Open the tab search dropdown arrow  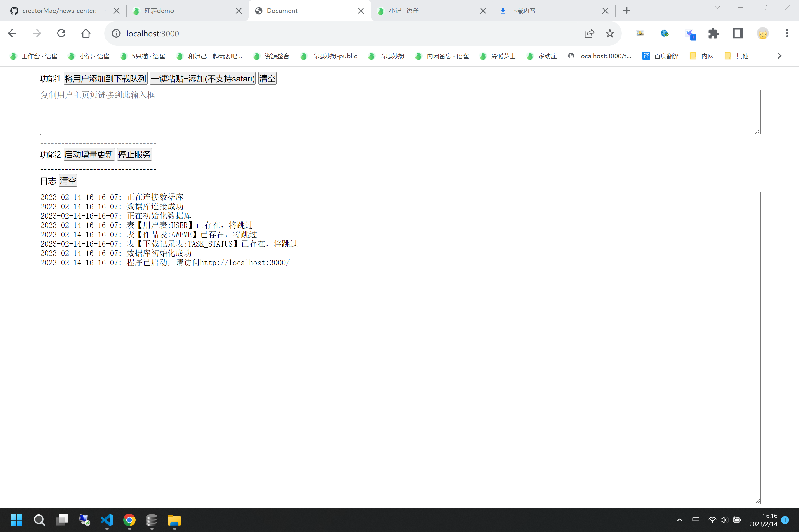(717, 8)
